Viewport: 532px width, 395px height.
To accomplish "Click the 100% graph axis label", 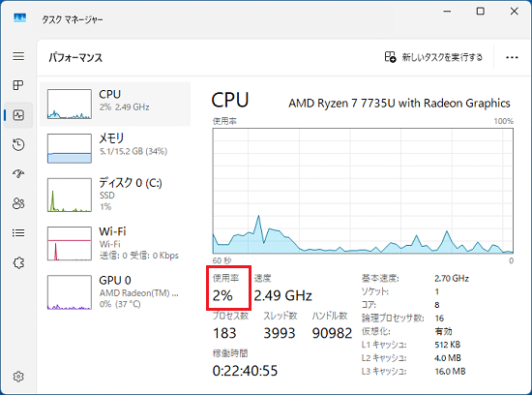I will (504, 121).
